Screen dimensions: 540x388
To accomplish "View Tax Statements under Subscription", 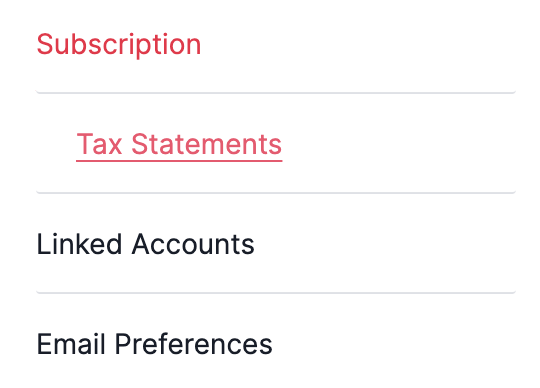I will 179,144.
